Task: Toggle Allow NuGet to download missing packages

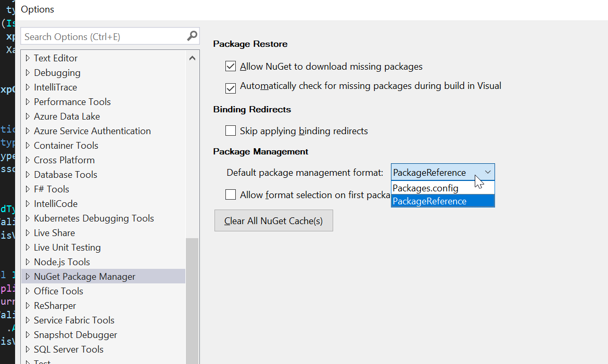Action: [x=231, y=67]
